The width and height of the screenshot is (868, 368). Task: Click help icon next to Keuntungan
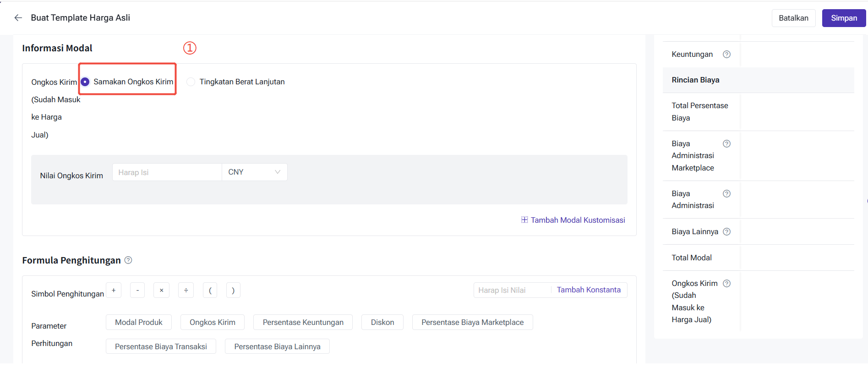726,55
